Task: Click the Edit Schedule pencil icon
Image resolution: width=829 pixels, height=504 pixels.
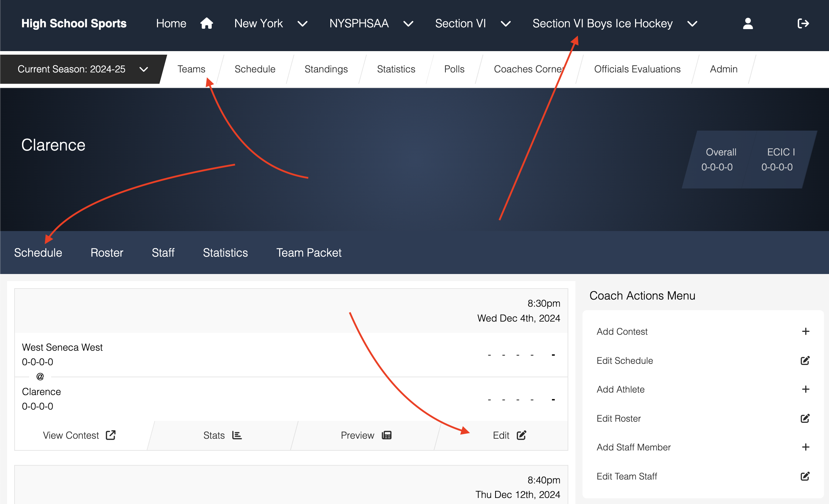Action: point(805,361)
